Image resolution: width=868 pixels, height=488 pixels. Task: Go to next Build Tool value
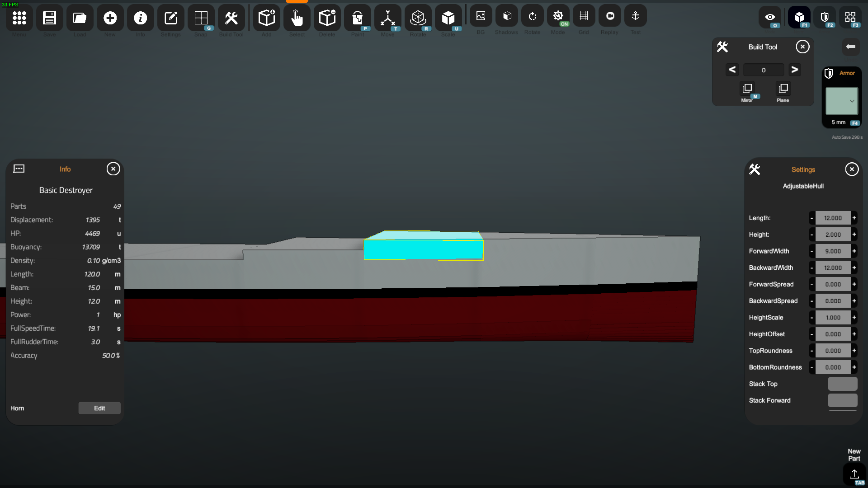coord(794,70)
